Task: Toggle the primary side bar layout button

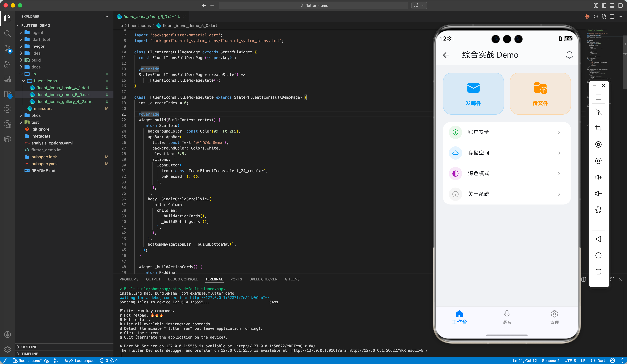Action: point(604,5)
